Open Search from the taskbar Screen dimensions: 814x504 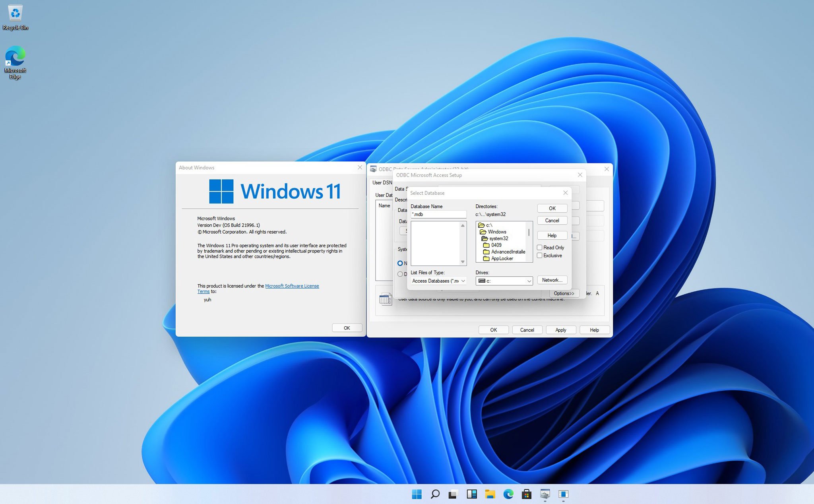click(x=435, y=494)
